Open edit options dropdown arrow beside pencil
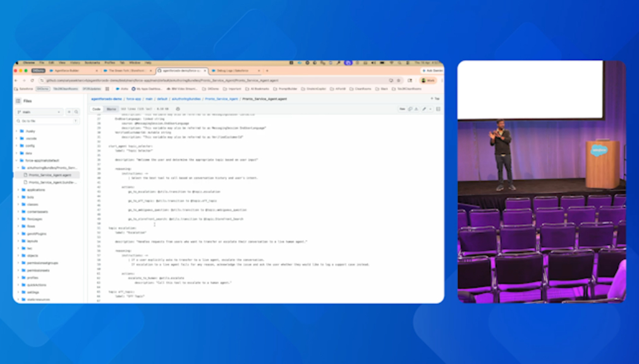 (x=430, y=109)
